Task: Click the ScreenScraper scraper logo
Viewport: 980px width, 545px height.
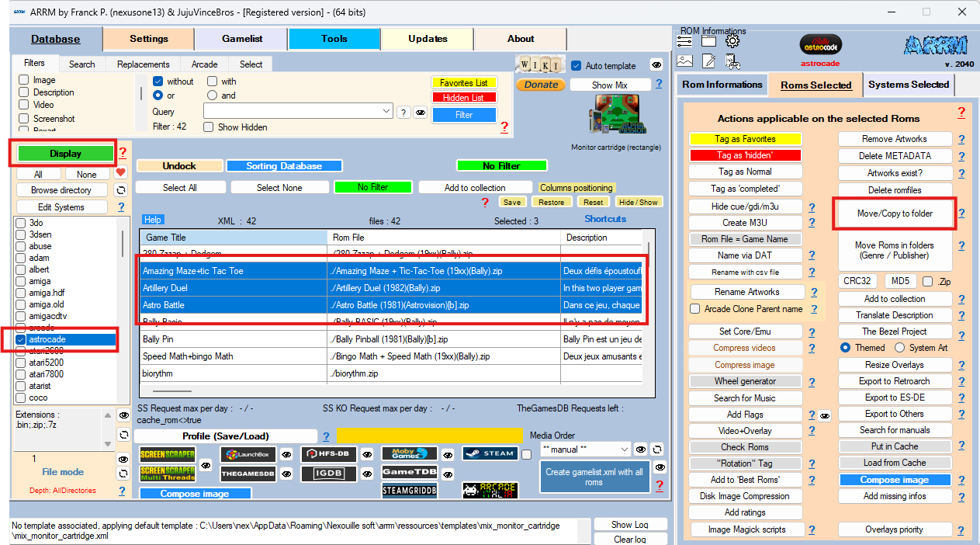Action: [x=167, y=455]
